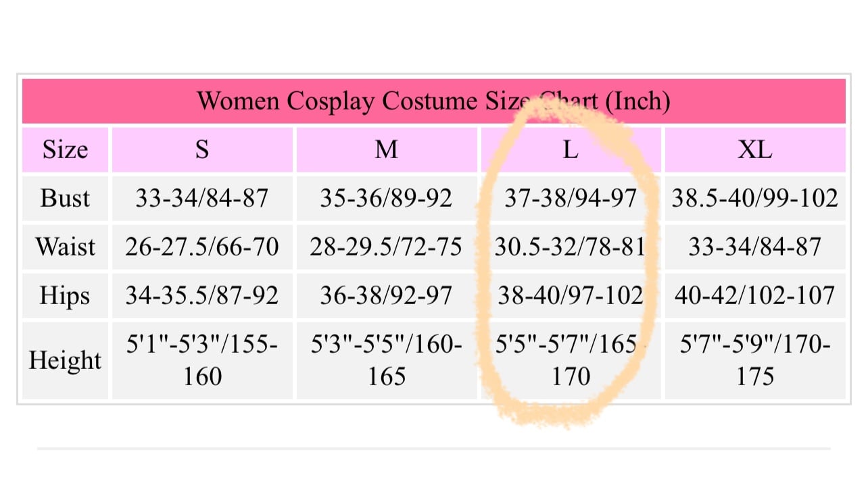
Task: Click the 37-38/94-97 bust cell for L
Action: point(571,198)
